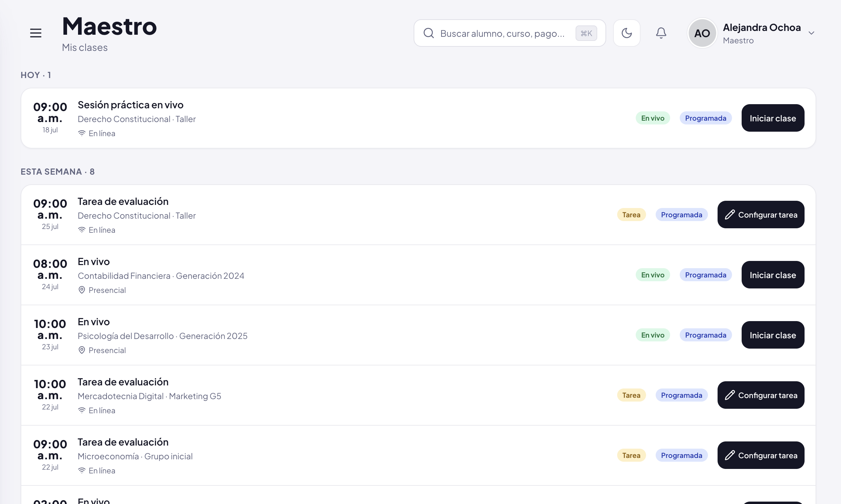Screen dimensions: 841x504
Task: Select Contabilidad Financiera · Generación 2024 text
Action: (161, 276)
